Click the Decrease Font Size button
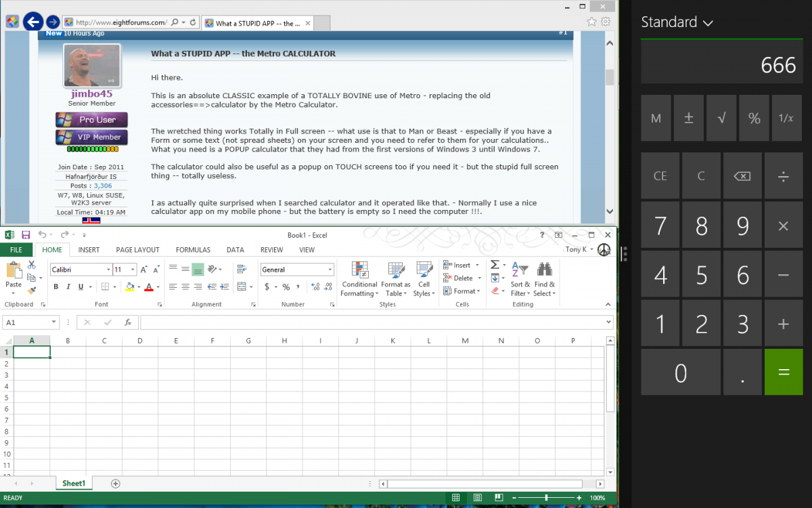The image size is (812, 508). [156, 270]
